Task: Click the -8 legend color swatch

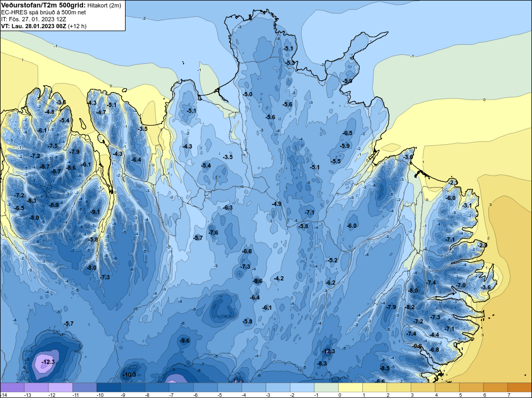Action: [157, 387]
